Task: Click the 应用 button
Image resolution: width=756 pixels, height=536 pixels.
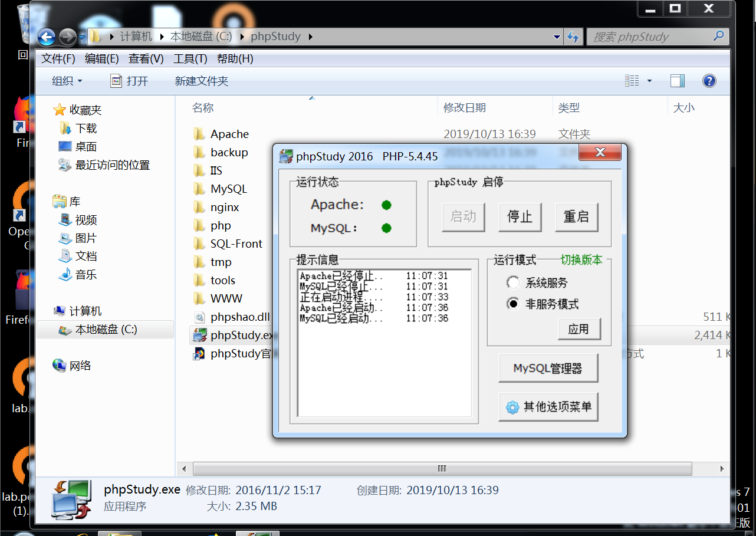Action: point(578,329)
